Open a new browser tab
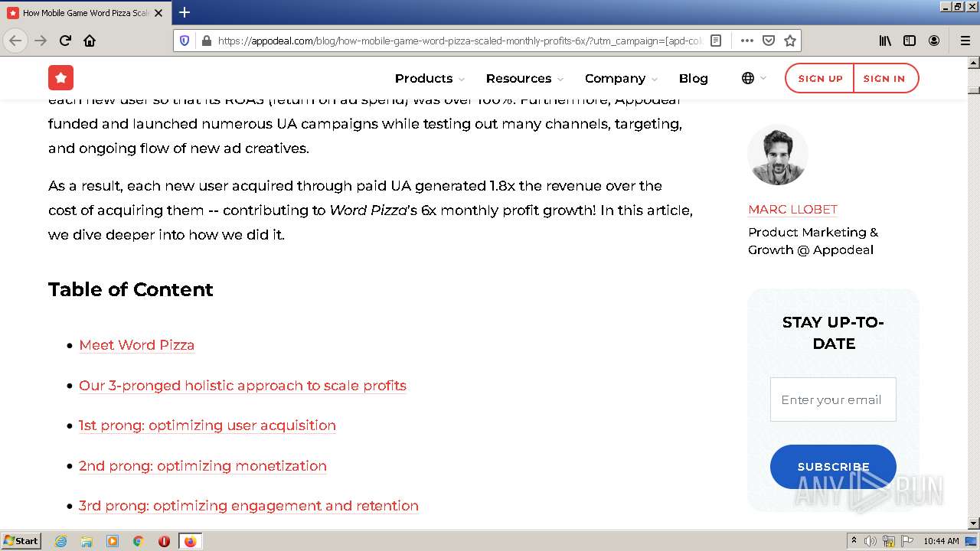 click(x=185, y=12)
